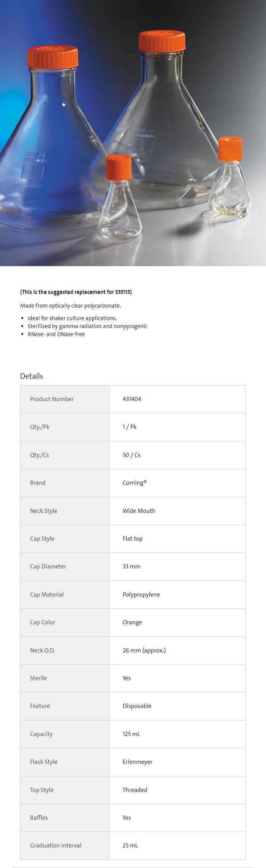
Task: Click the Corning brand value
Action: point(134,482)
